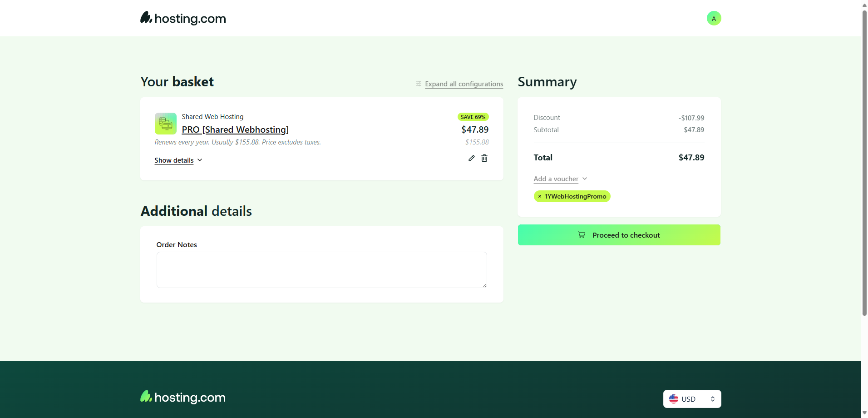This screenshot has width=868, height=418.
Task: Click the Shared Web Hosting product icon
Action: tap(166, 124)
